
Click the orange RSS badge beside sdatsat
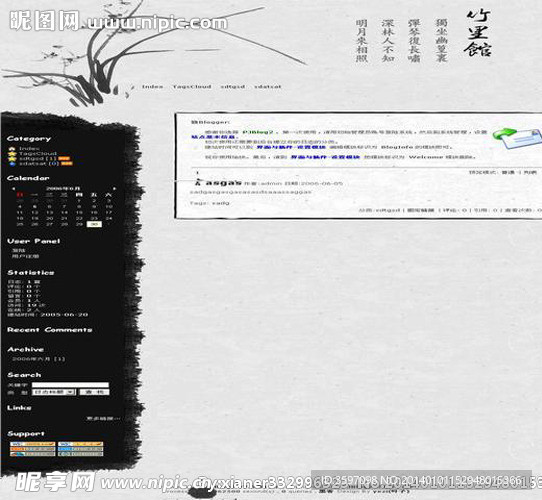(x=67, y=164)
